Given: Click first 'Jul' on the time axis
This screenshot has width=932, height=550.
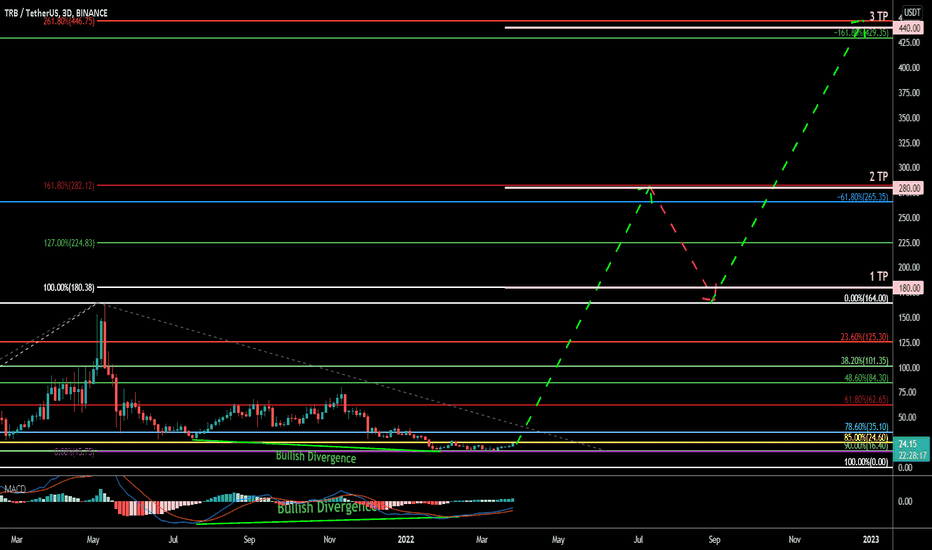Looking at the screenshot, I should 173,540.
